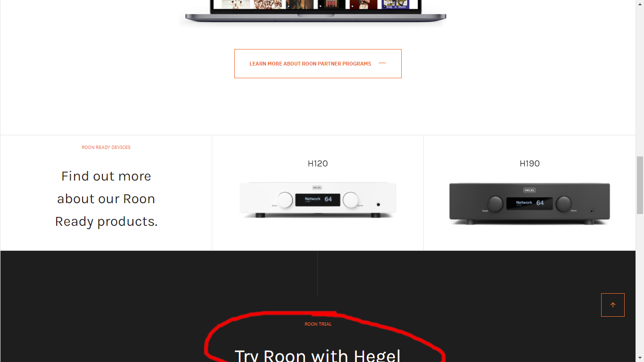Click the scrollbar down arrow at bottom
Image resolution: width=644 pixels, height=362 pixels.
[x=640, y=358]
